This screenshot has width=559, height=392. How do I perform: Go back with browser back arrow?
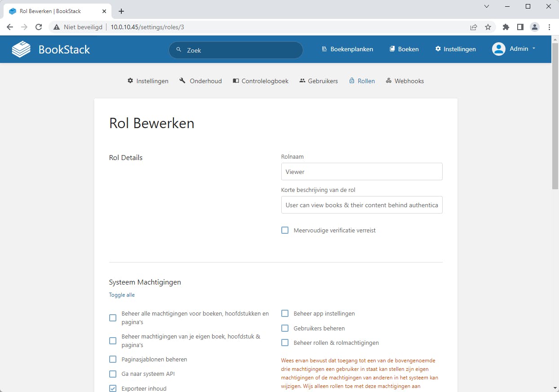(x=10, y=27)
